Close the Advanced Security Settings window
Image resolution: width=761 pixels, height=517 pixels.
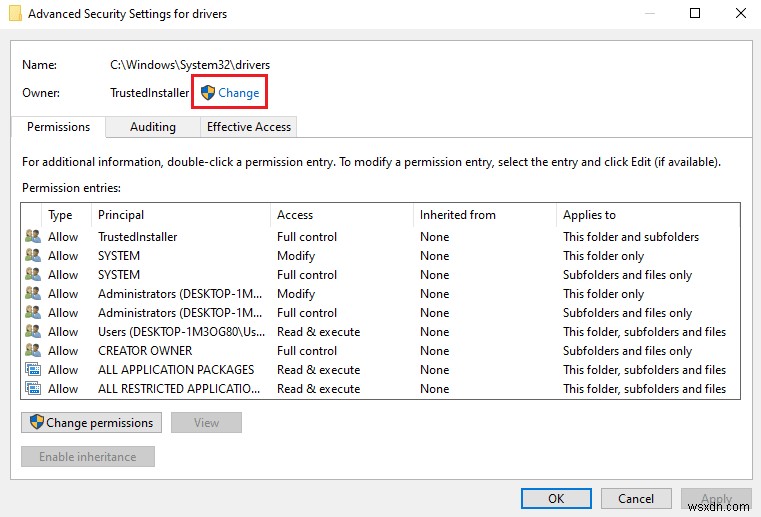coord(741,13)
